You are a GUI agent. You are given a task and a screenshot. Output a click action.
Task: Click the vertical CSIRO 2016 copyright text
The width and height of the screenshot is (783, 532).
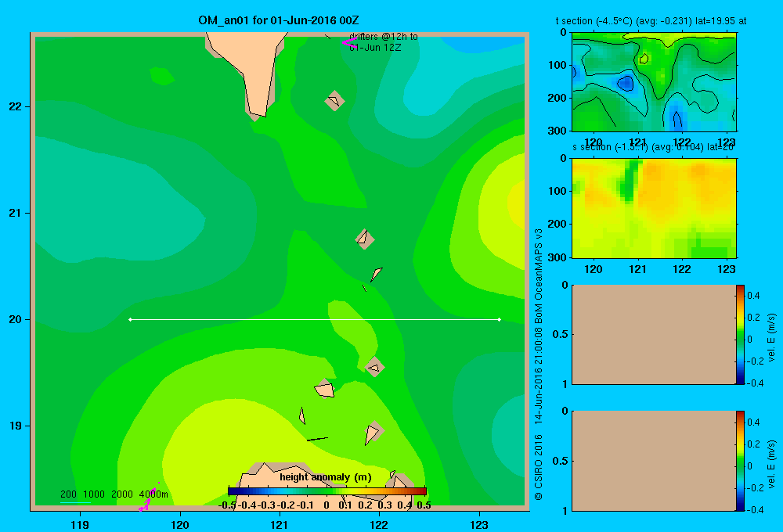point(539,365)
